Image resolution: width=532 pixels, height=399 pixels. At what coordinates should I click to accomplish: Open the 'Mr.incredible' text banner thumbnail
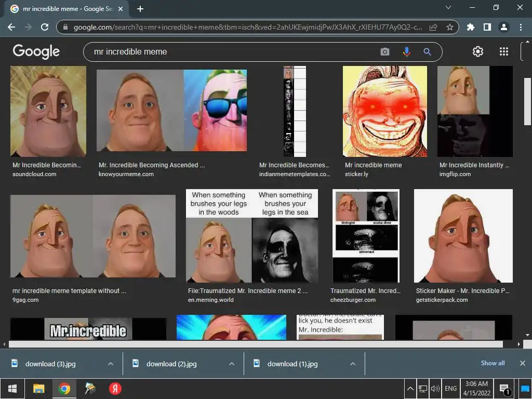click(x=88, y=329)
